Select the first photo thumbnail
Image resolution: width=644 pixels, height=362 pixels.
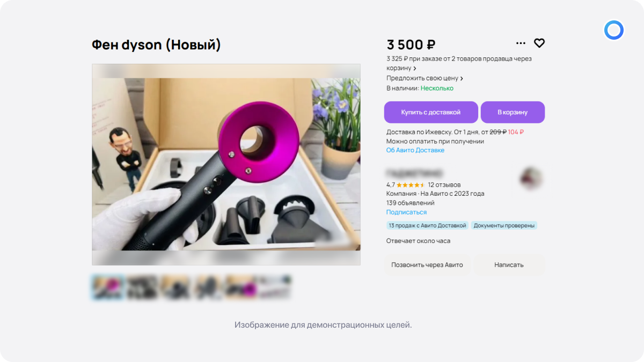point(108,287)
